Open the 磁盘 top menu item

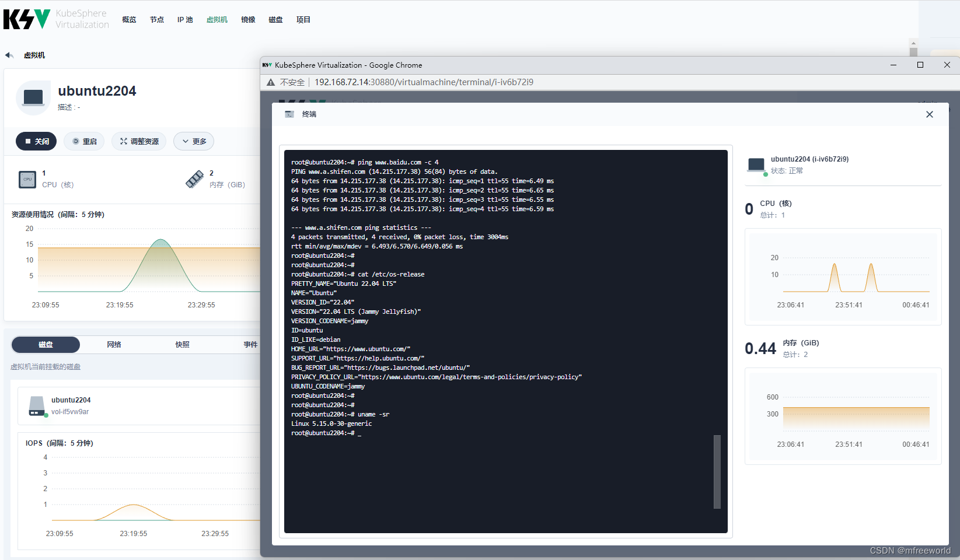pos(275,20)
